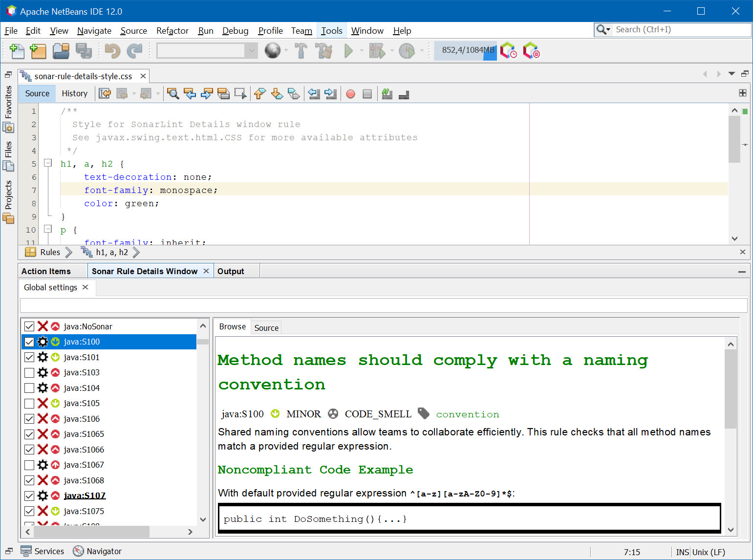Click the memory usage meter showing 852,4/1084MB
753x560 pixels.
pyautogui.click(x=464, y=50)
